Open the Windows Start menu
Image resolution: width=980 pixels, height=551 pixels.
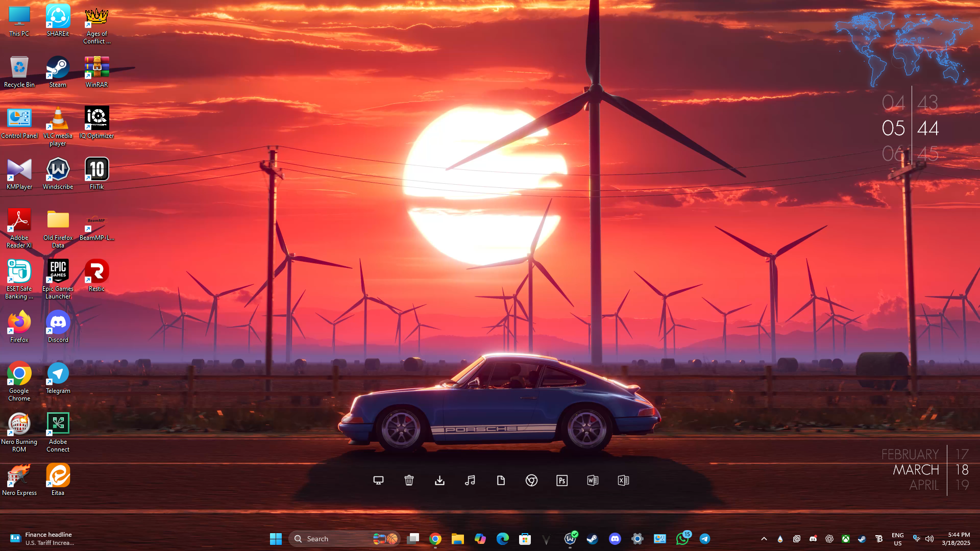click(276, 539)
